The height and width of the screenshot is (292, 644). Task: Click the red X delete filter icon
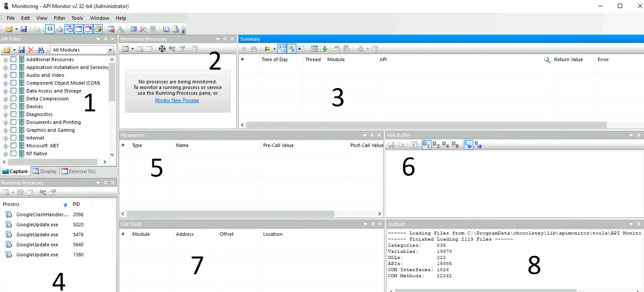(x=31, y=50)
